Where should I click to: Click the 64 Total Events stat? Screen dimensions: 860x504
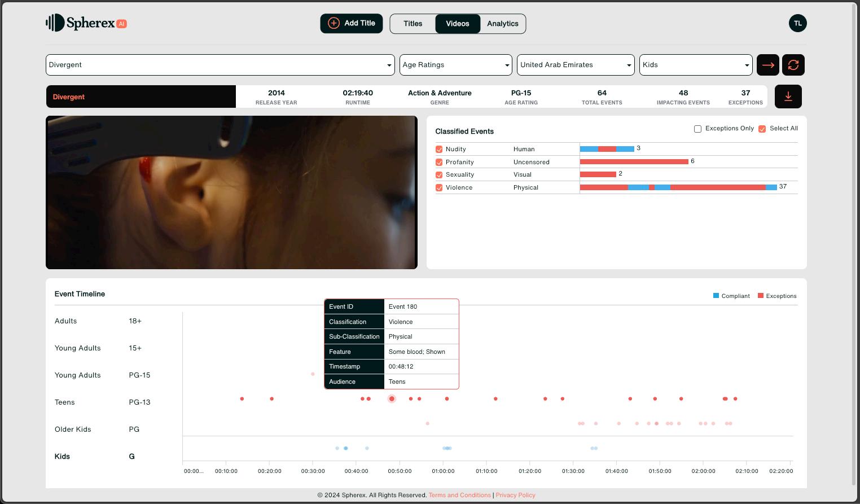point(602,97)
